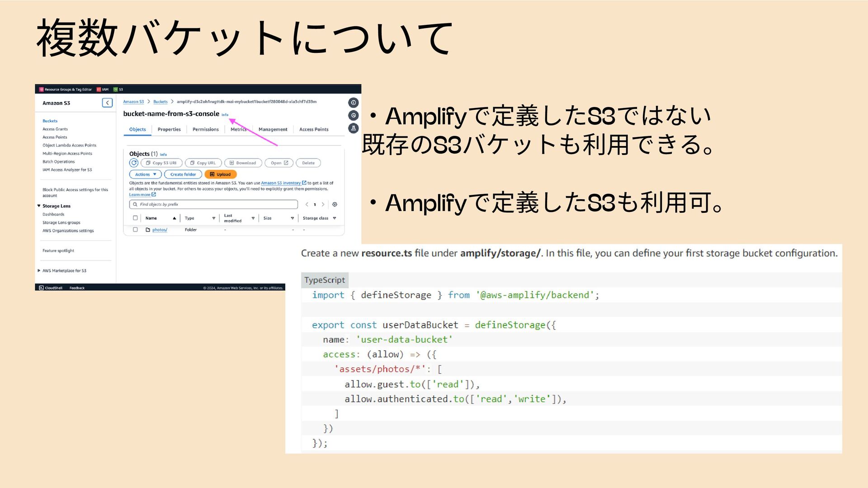Follow the Buckets breadcrumb link
Screen dimensions: 868x488
160,102
